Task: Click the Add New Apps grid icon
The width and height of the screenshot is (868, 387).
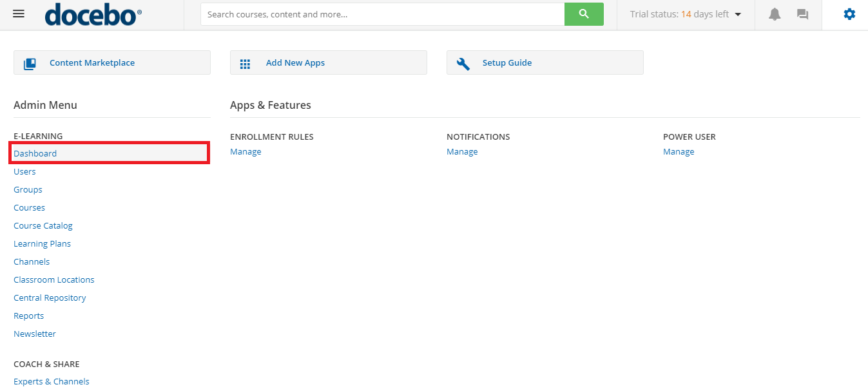Action: [x=245, y=64]
